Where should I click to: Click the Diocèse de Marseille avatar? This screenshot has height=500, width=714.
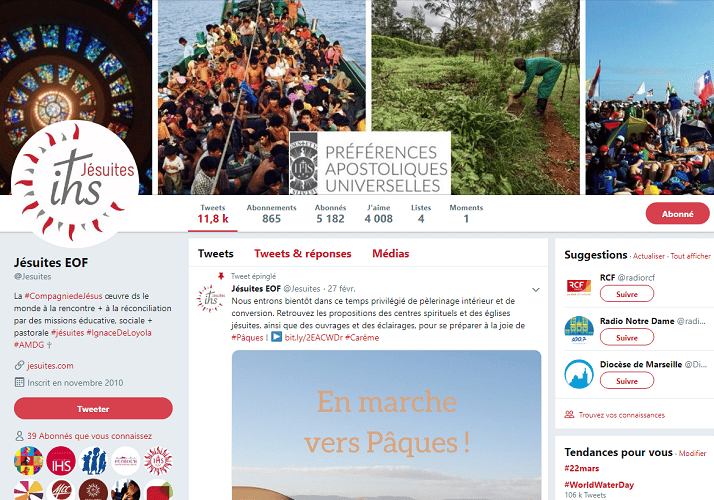pos(579,374)
